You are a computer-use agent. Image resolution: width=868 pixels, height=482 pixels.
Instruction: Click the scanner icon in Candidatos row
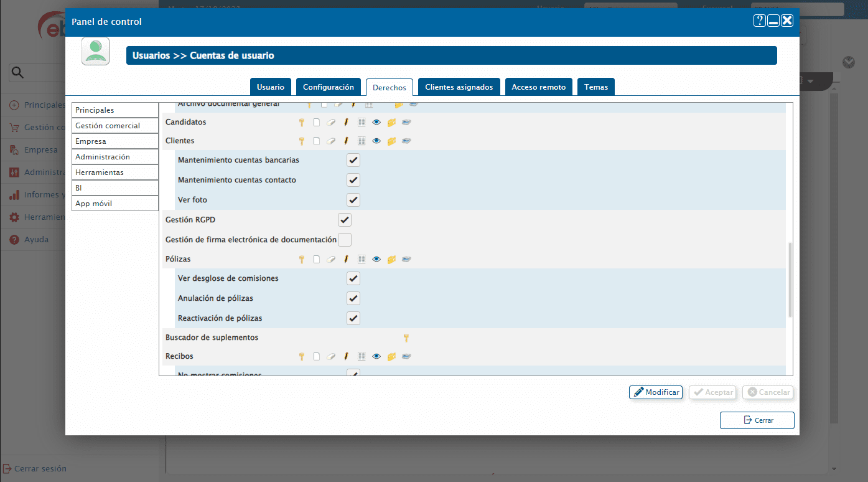point(406,123)
